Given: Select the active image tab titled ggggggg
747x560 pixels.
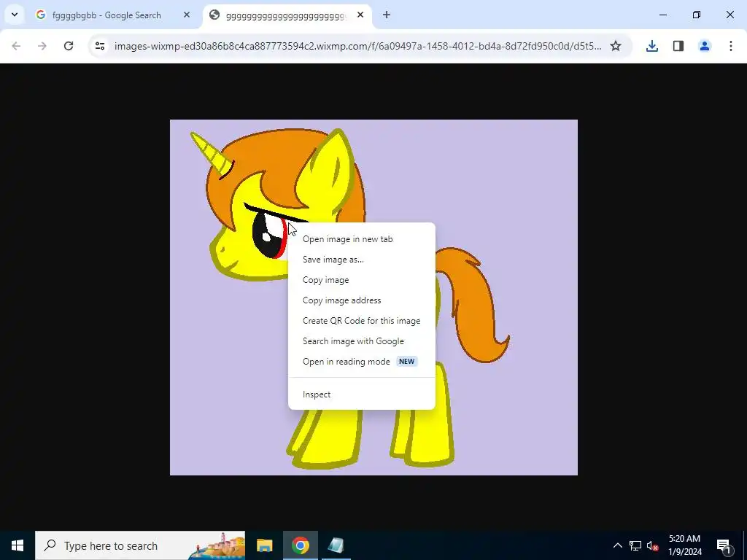Looking at the screenshot, I should [x=286, y=15].
